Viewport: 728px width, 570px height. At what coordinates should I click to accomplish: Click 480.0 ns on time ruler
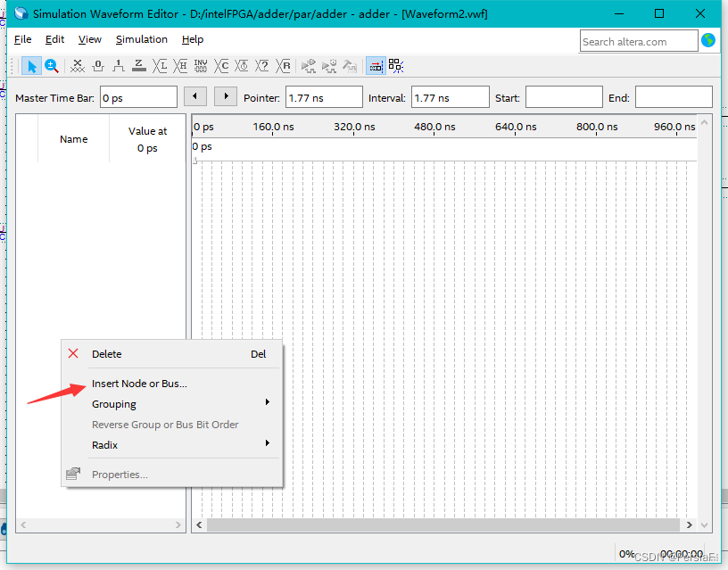coord(434,127)
